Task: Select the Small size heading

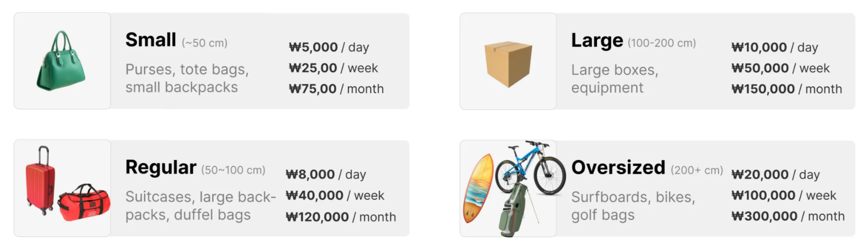Action: coord(151,40)
